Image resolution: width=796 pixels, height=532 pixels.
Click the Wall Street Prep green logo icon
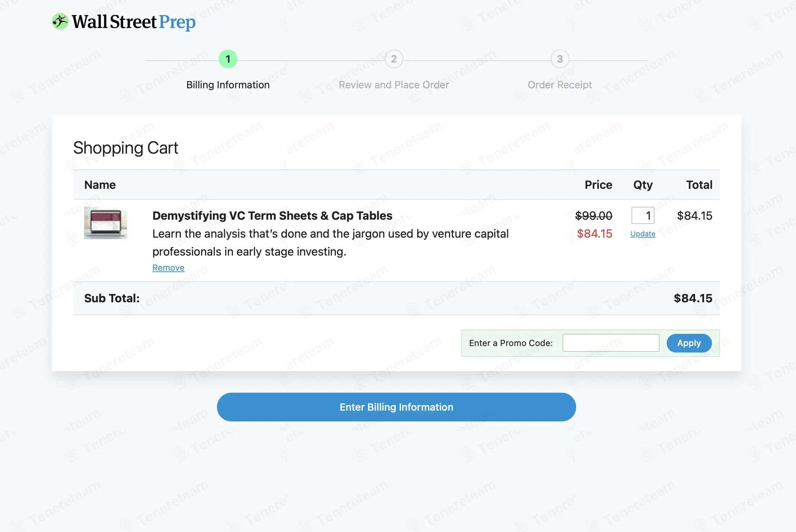(60, 22)
